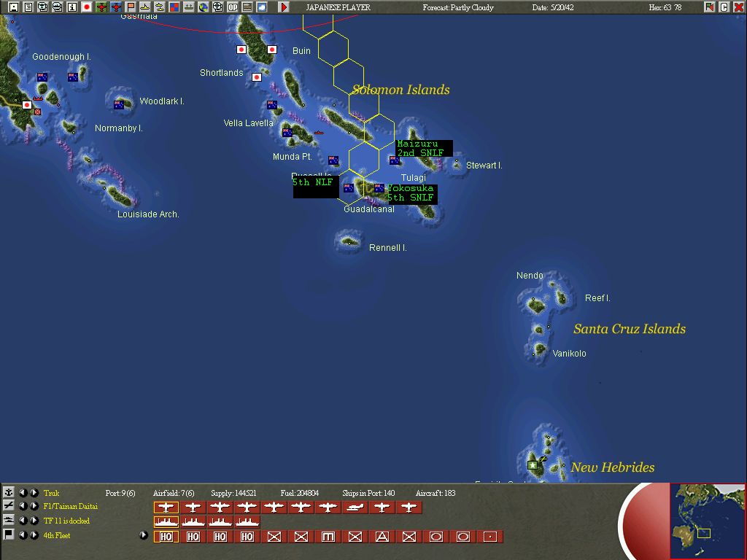
Task: Click the Vanikolo island label
Action: tap(569, 354)
